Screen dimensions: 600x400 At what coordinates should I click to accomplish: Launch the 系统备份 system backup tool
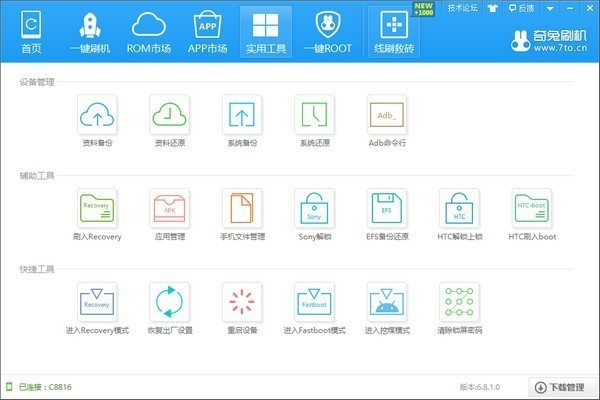pyautogui.click(x=242, y=115)
